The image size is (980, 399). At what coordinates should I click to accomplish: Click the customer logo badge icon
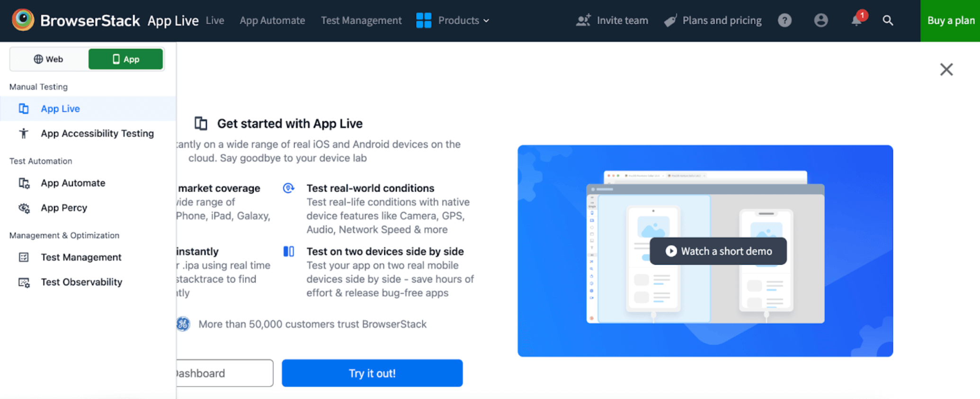coord(183,324)
